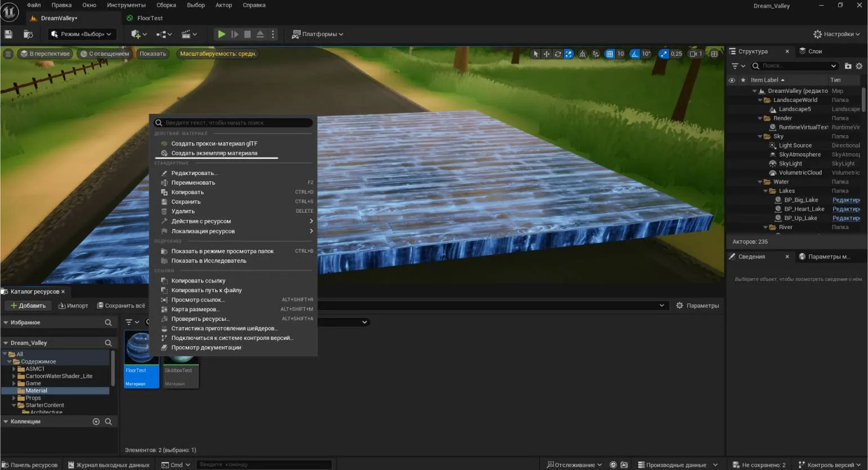Click viewport layout grid icon

click(x=714, y=54)
